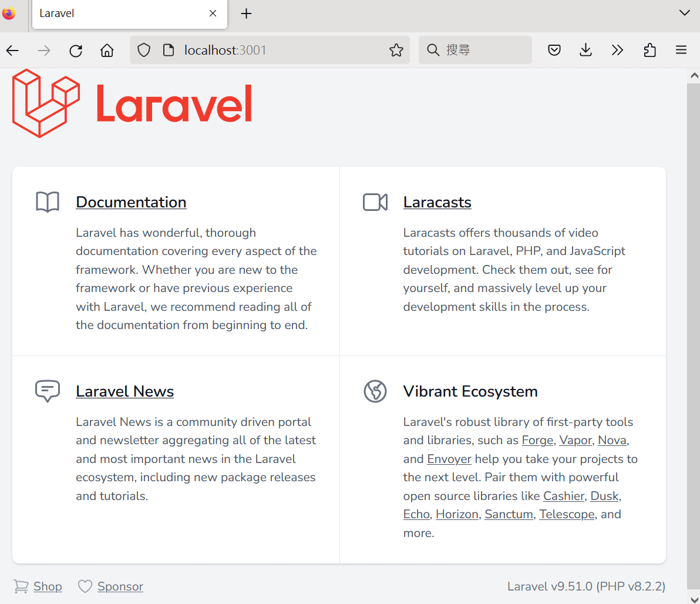Click the Laracasts video camera icon
Viewport: 700px width, 604px height.
click(x=375, y=202)
